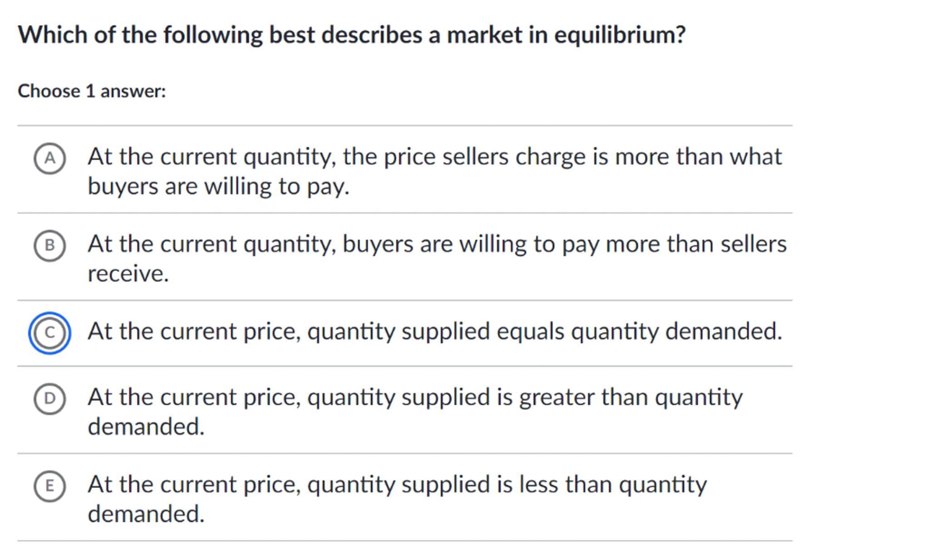Pick "quantity supplied is greater than" answer text

pos(415,397)
